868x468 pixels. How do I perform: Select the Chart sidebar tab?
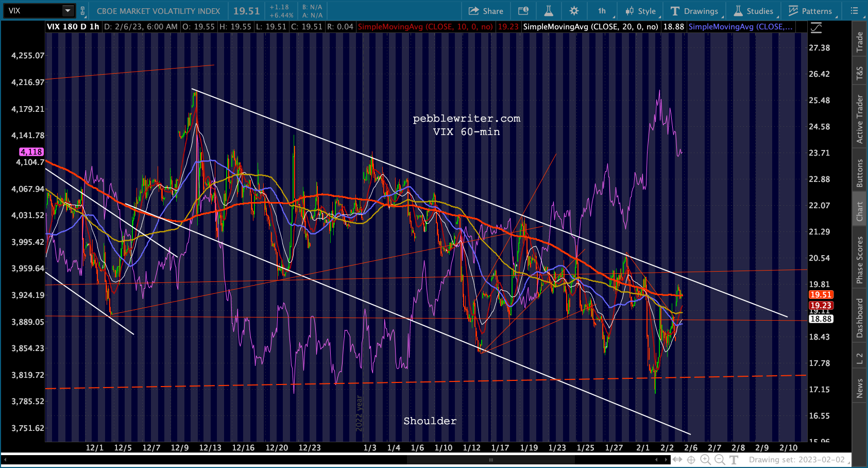click(859, 211)
